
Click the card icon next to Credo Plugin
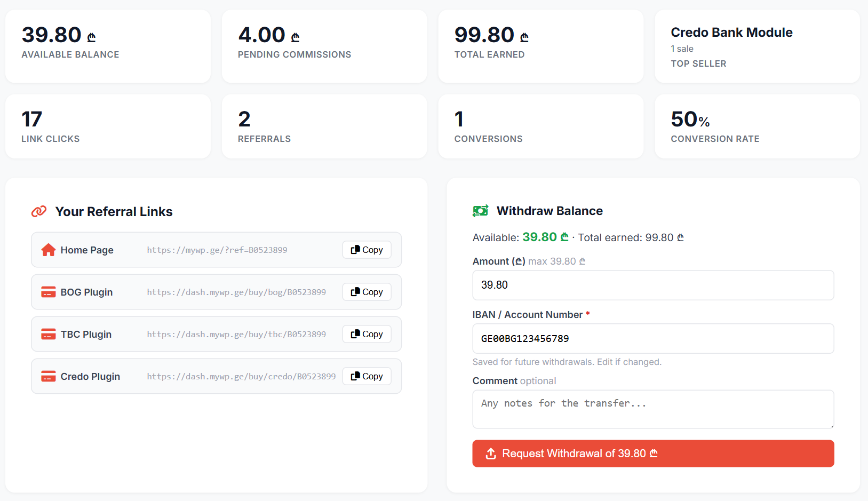coord(49,376)
